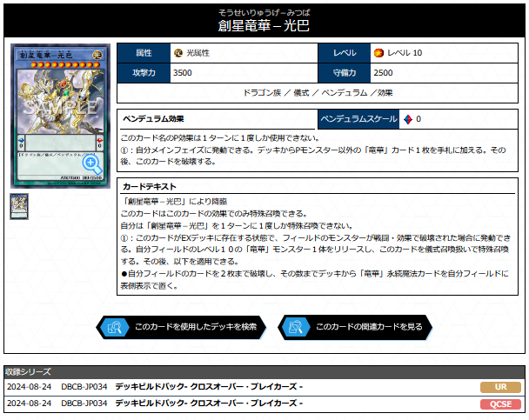
Task: Click the card name 創星竜華－光巴 in the header
Action: coord(264,25)
